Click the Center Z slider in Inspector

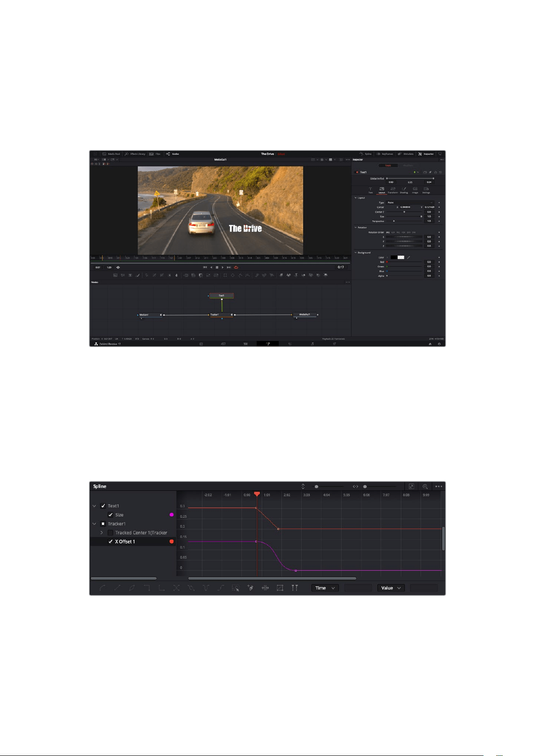click(404, 212)
